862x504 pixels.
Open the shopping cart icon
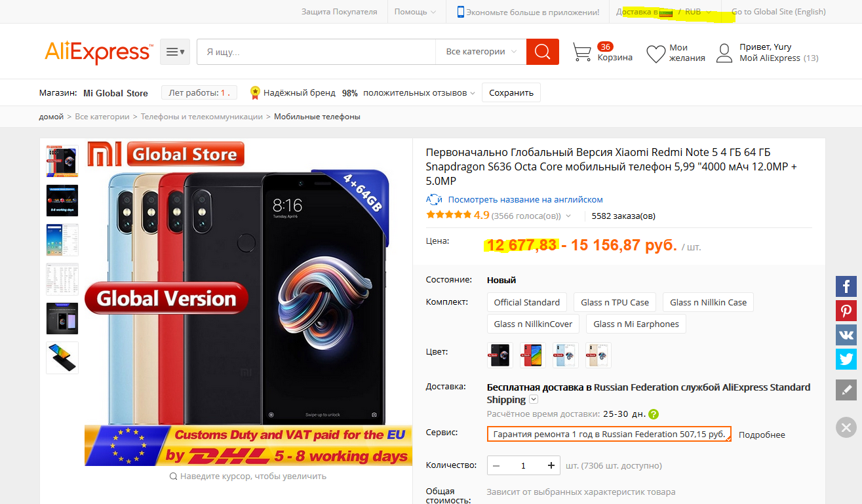[581, 52]
